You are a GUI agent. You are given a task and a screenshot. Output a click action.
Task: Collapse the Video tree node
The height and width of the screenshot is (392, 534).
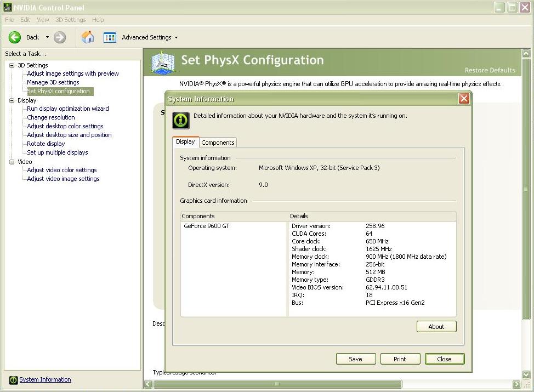[x=12, y=162]
